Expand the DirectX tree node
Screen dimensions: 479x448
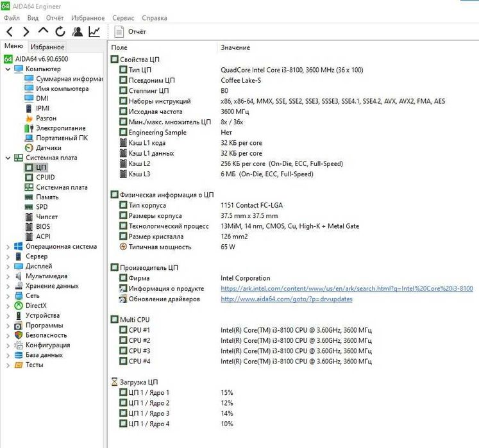tap(8, 306)
